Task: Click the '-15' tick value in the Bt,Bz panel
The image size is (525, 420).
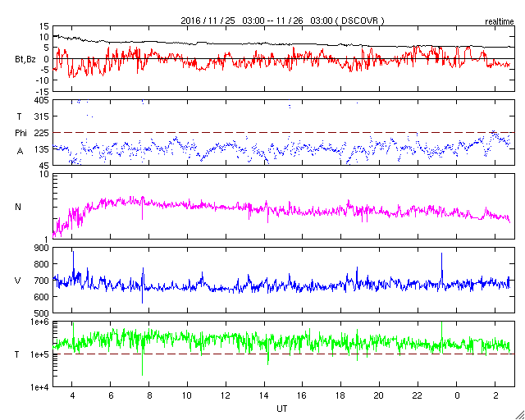Action: 43,91
